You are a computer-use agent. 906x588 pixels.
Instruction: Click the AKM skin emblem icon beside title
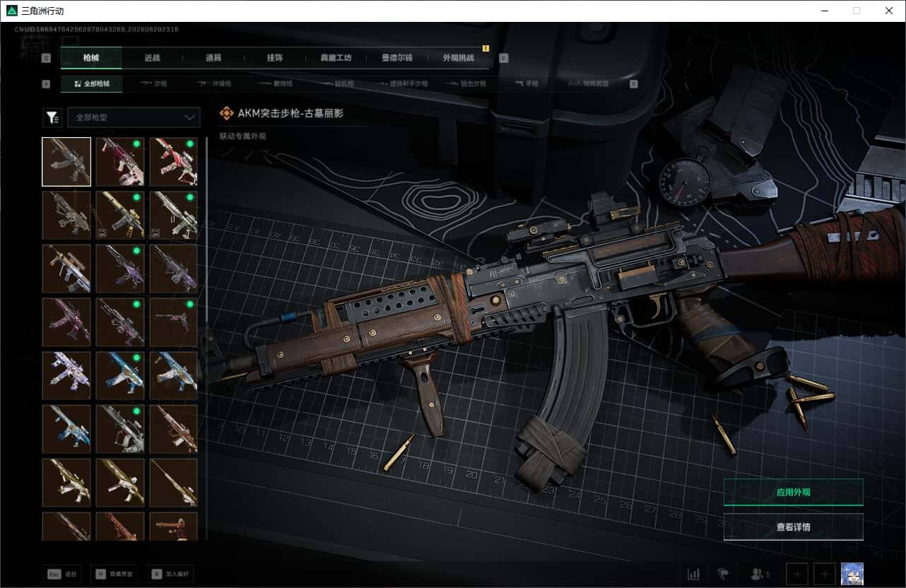(226, 114)
